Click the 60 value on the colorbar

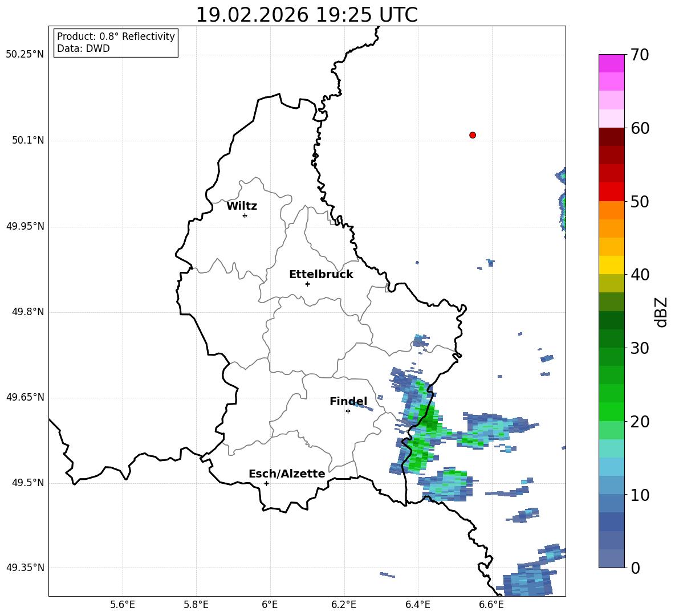[640, 128]
